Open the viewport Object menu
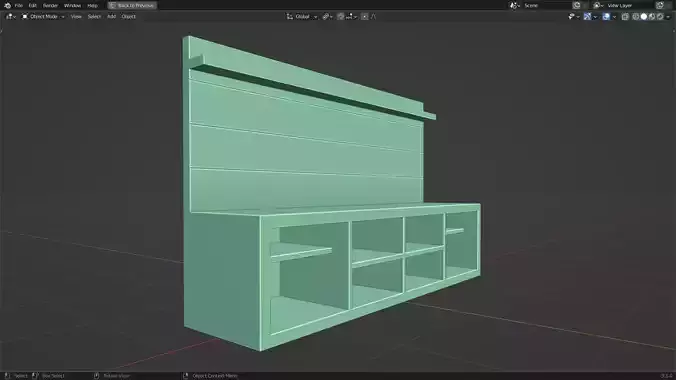The image size is (676, 380). click(x=128, y=16)
